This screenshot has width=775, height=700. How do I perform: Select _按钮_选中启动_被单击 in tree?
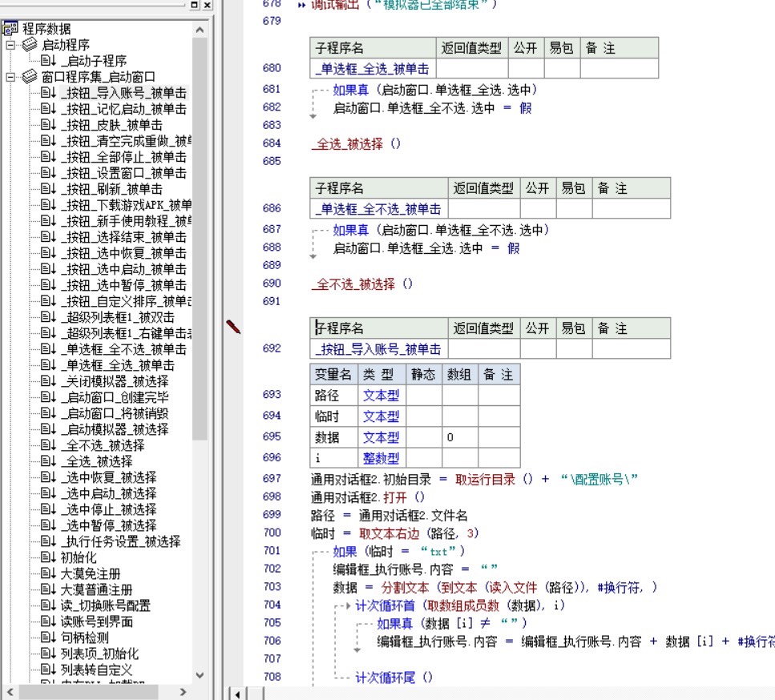(123, 269)
